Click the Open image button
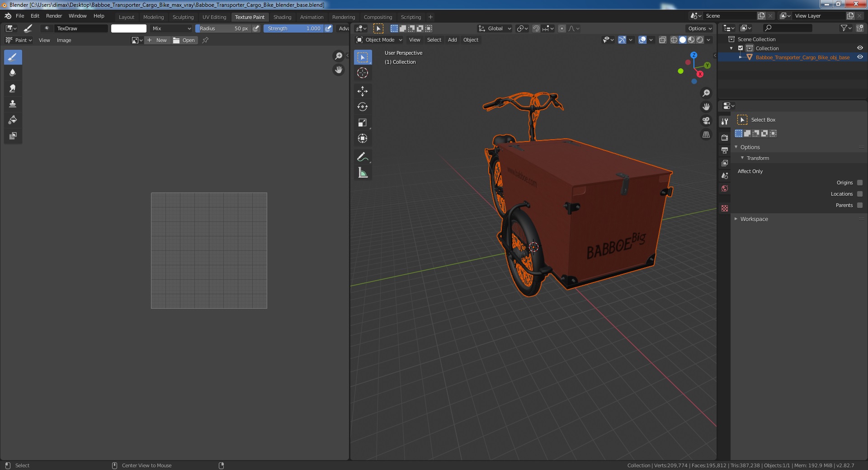This screenshot has width=868, height=470. (184, 40)
